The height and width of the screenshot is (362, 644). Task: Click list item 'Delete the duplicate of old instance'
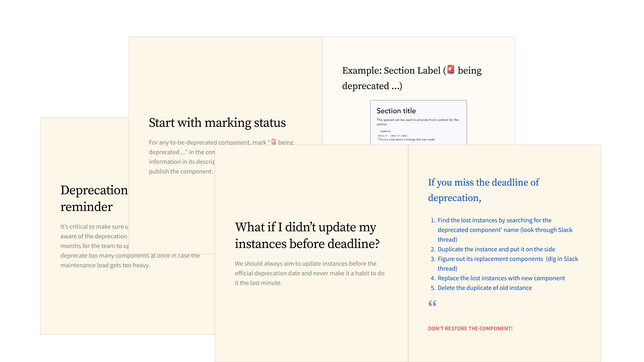pyautogui.click(x=484, y=288)
